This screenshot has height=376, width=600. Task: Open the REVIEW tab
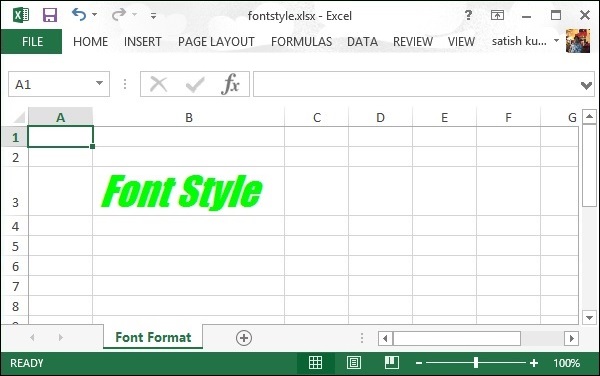click(x=413, y=41)
